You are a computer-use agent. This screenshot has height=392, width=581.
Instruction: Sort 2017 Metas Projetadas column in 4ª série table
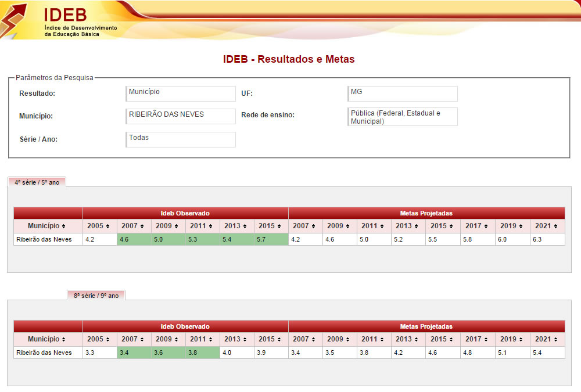pyautogui.click(x=478, y=226)
